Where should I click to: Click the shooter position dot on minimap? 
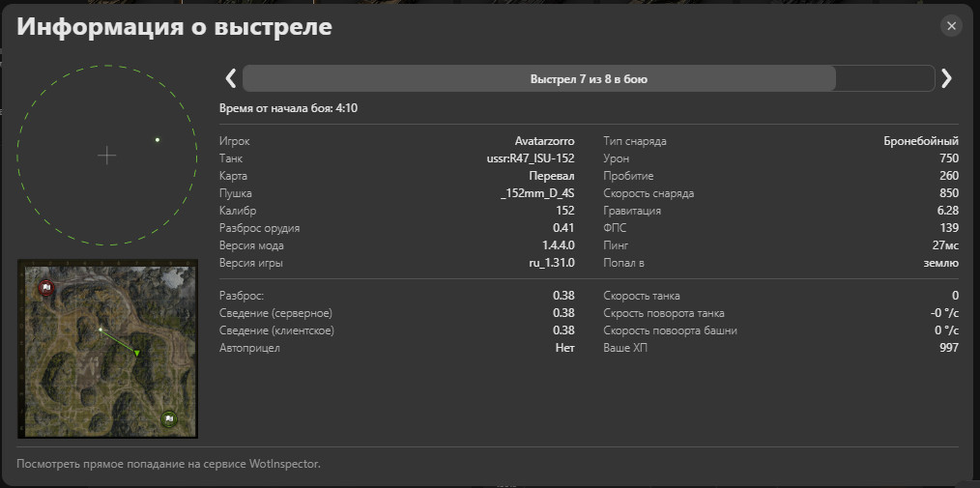(x=100, y=330)
